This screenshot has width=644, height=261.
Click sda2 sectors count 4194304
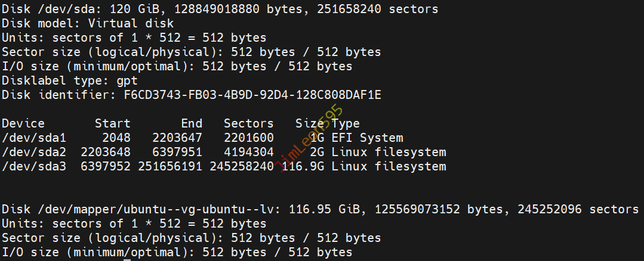pyautogui.click(x=248, y=153)
